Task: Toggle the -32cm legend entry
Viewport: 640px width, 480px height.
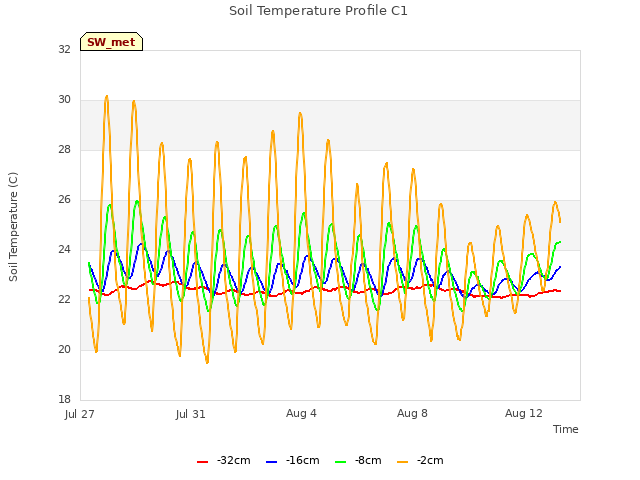Action: coord(223,461)
